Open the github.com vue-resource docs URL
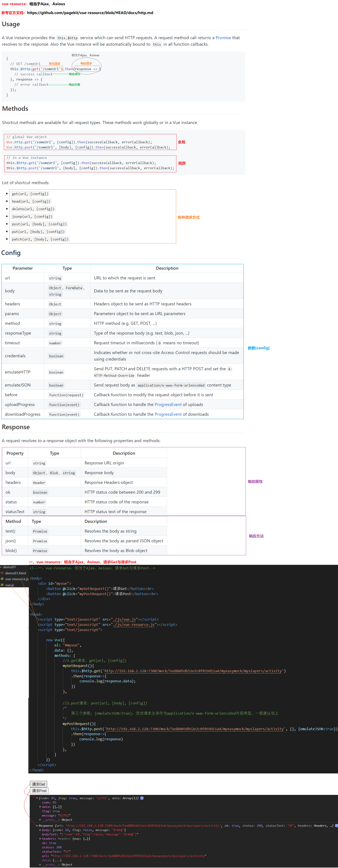This screenshot has height=868, width=338. [90, 13]
